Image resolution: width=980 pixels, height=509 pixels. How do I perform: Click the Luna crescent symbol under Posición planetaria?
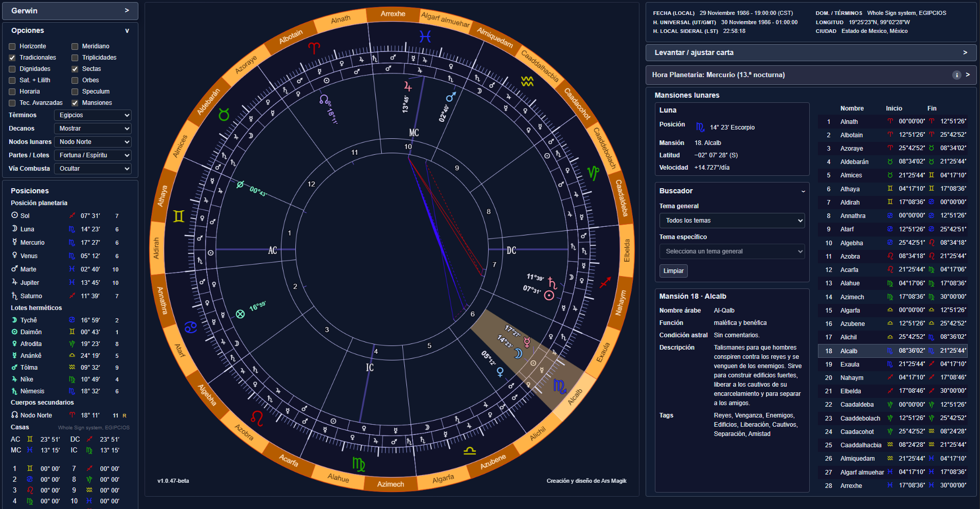pos(14,229)
